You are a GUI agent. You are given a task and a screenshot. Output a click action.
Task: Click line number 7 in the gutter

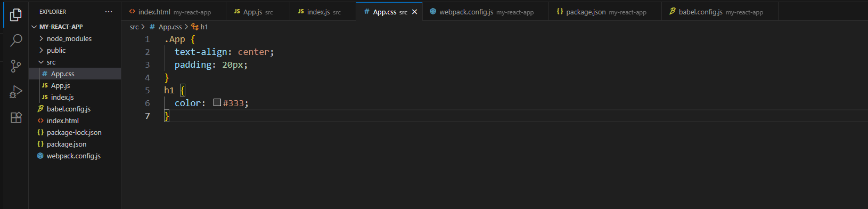coord(148,116)
